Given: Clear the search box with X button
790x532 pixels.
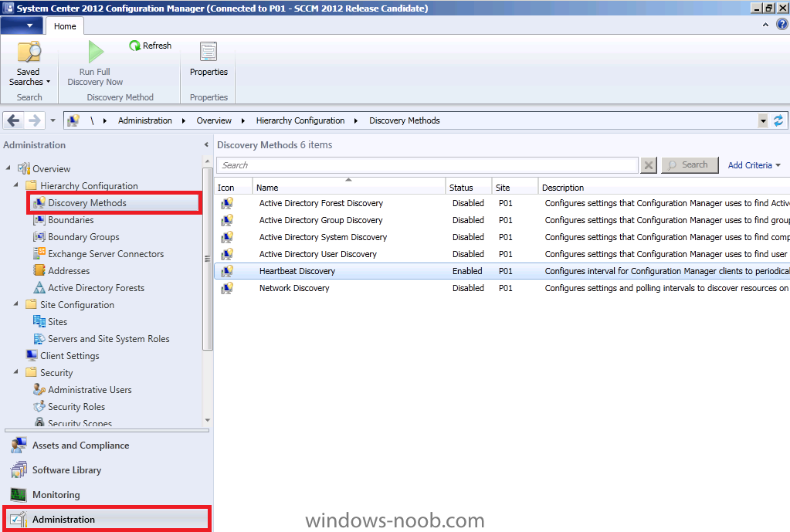Looking at the screenshot, I should point(649,164).
